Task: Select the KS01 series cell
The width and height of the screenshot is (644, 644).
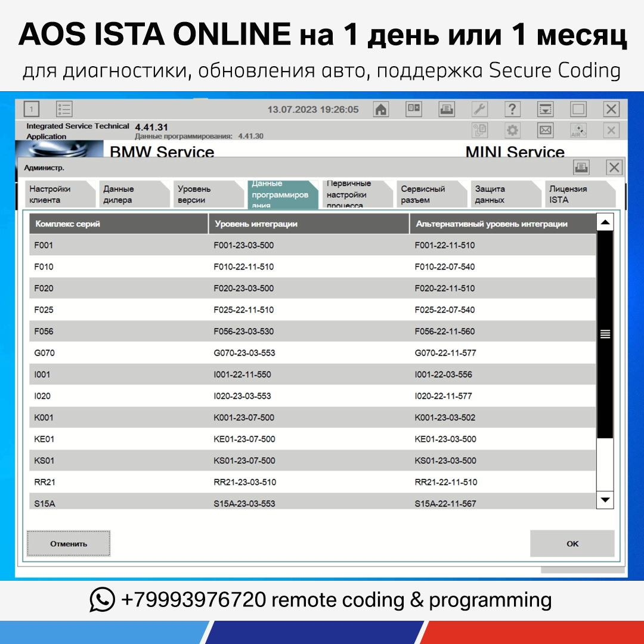Action: tap(44, 461)
